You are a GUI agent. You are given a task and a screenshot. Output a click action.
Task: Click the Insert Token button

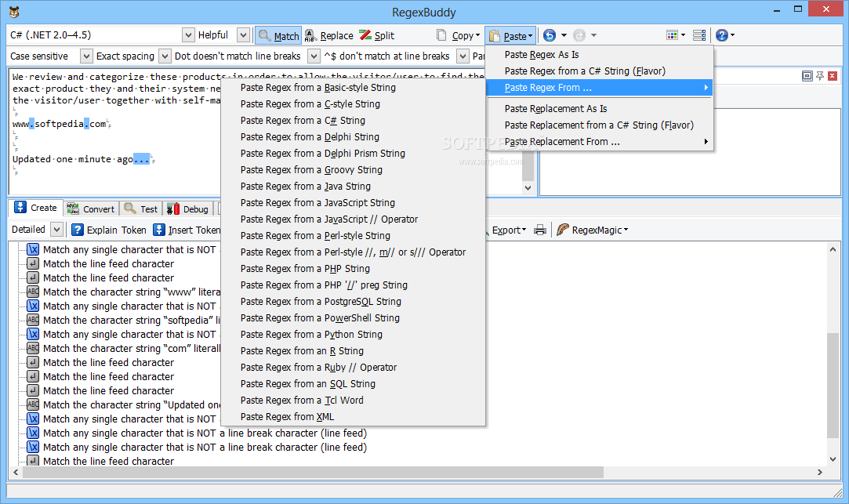pyautogui.click(x=187, y=230)
